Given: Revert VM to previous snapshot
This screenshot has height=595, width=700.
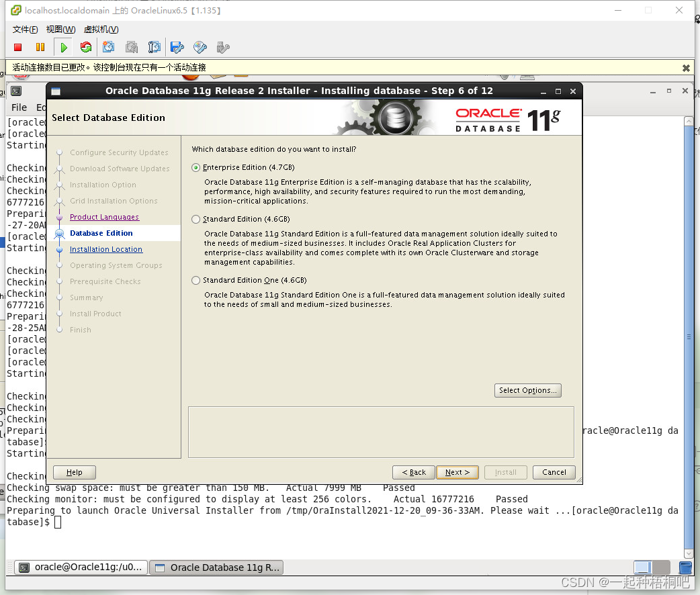Looking at the screenshot, I should tap(132, 47).
